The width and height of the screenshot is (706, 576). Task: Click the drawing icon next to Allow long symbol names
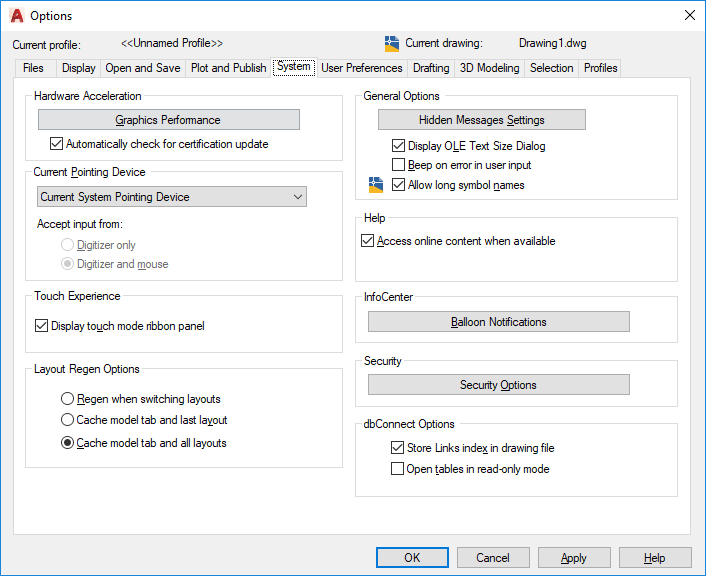(376, 184)
